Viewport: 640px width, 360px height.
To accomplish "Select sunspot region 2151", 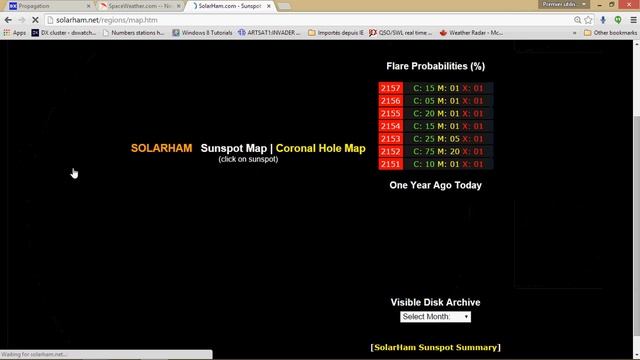I will 390,164.
